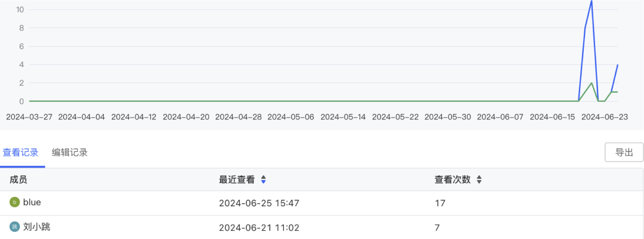Click timestamp 2024-06-25 15:47
This screenshot has width=644, height=239.
click(259, 203)
